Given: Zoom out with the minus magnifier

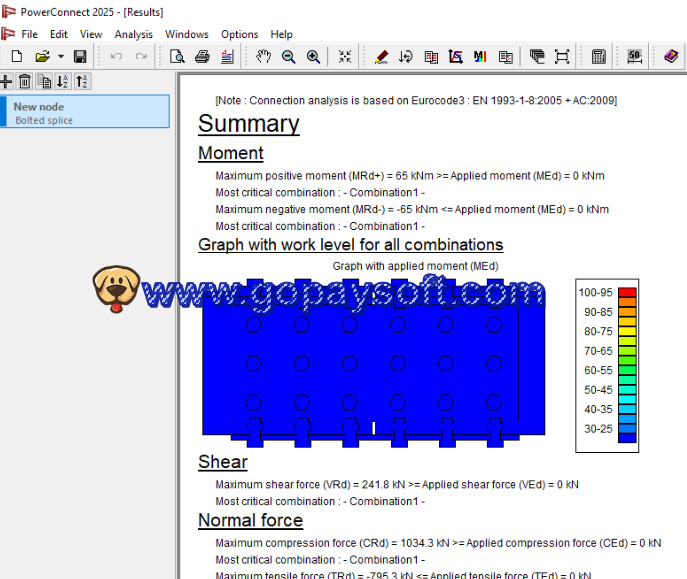Looking at the screenshot, I should coord(288,56).
